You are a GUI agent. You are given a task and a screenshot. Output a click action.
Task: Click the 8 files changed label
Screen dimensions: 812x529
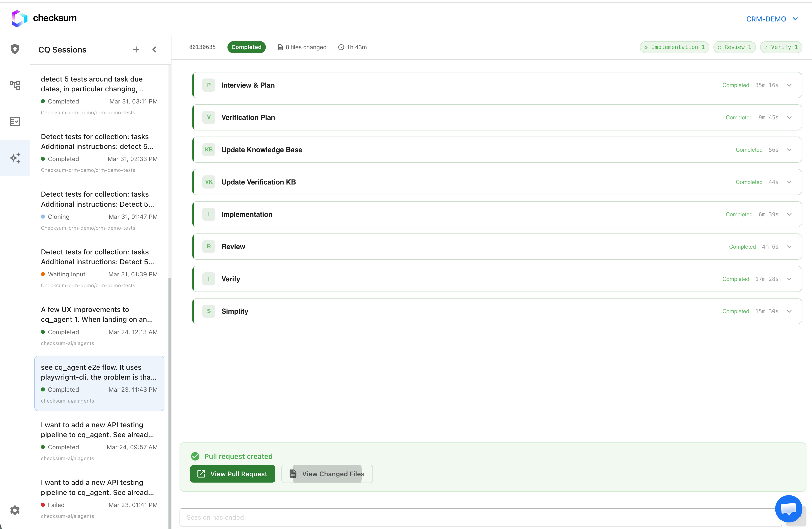[306, 47]
